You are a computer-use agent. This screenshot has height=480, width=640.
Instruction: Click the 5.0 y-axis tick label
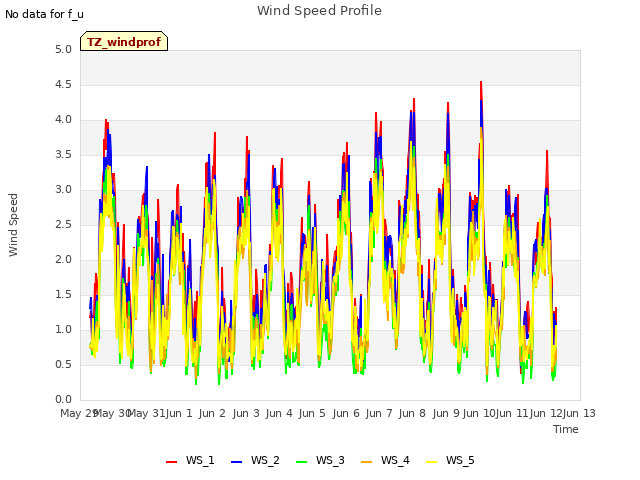pyautogui.click(x=64, y=49)
